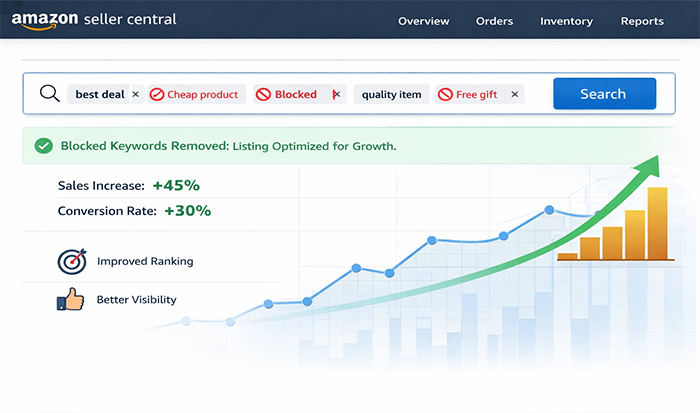
Task: Click the green checkmark success icon
Action: [x=43, y=146]
